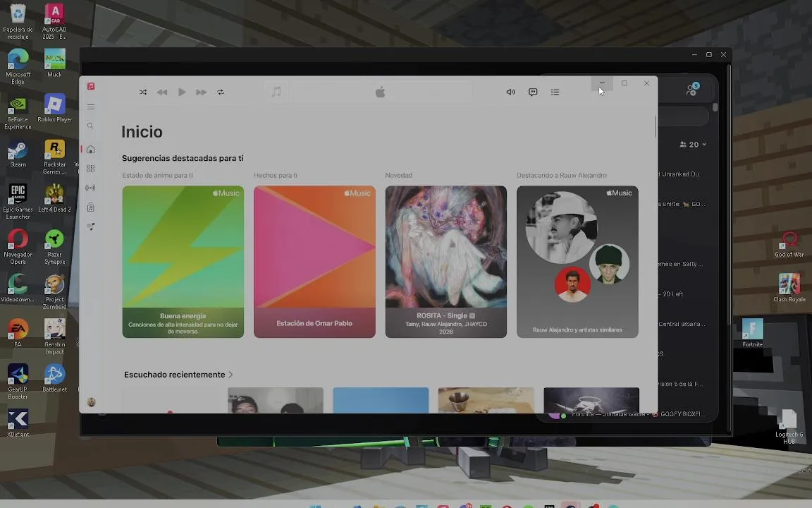Image resolution: width=812 pixels, height=508 pixels.
Task: Launch Roblox Player desktop shortcut
Action: [x=54, y=108]
